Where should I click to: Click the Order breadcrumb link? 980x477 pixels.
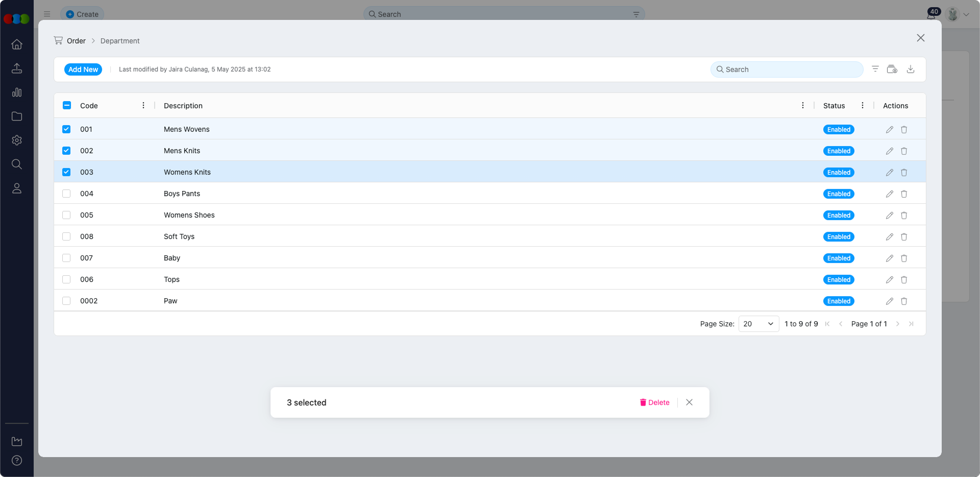tap(76, 41)
